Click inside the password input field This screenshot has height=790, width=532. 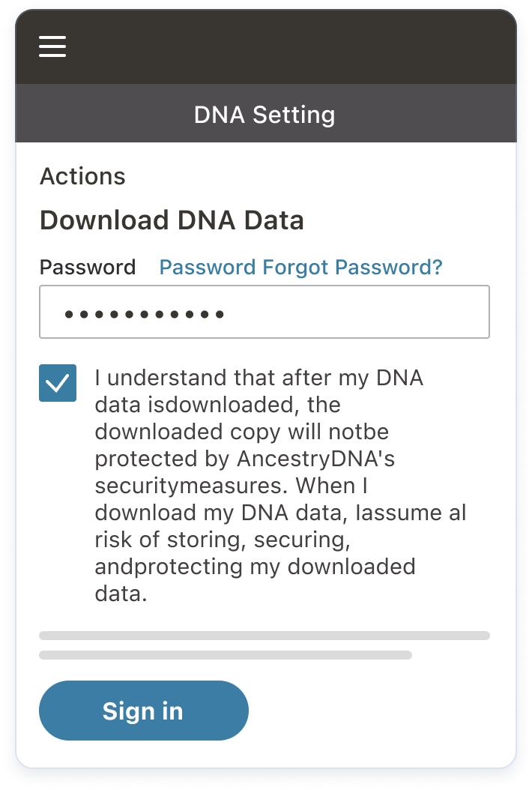pos(265,311)
